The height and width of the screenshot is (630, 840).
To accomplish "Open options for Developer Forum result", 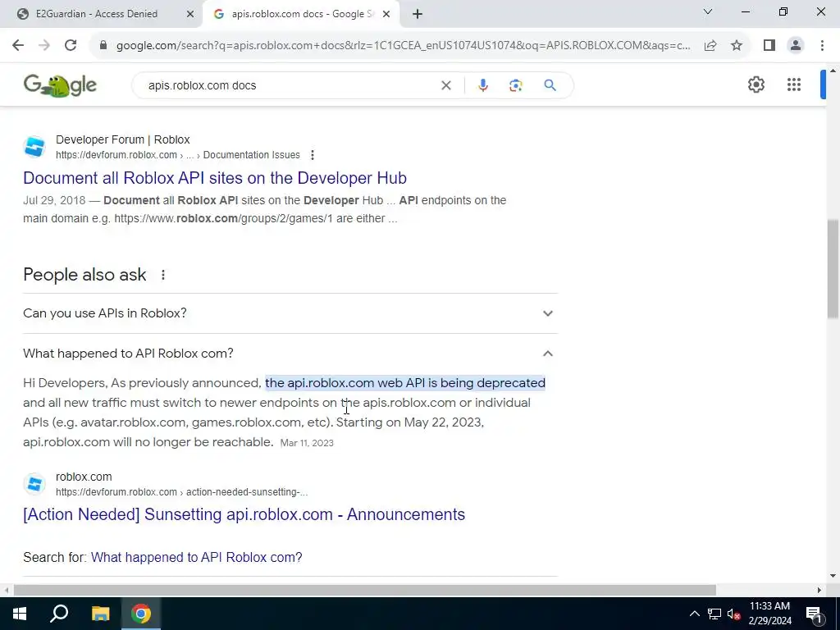I will tap(313, 155).
